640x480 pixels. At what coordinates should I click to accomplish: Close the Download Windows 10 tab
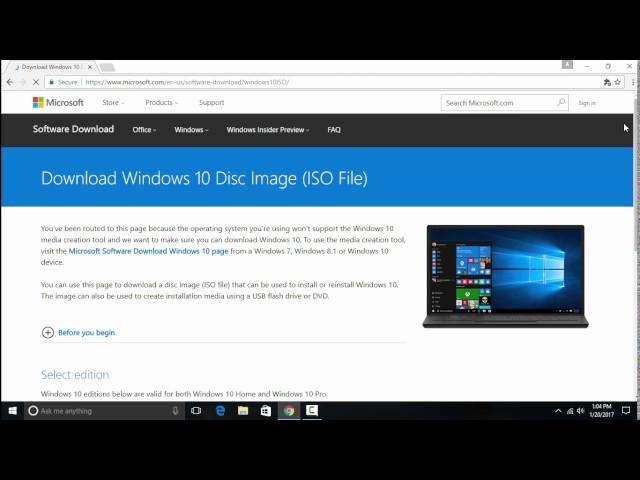[x=90, y=67]
